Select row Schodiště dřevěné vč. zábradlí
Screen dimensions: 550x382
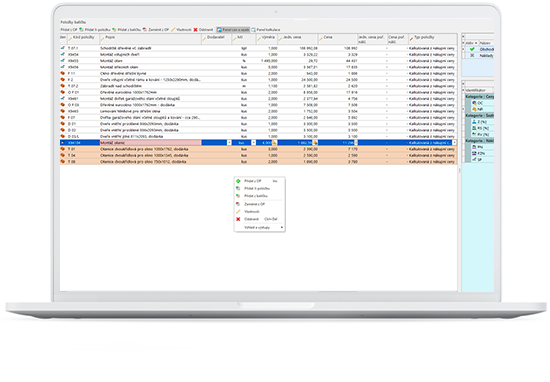coord(258,48)
